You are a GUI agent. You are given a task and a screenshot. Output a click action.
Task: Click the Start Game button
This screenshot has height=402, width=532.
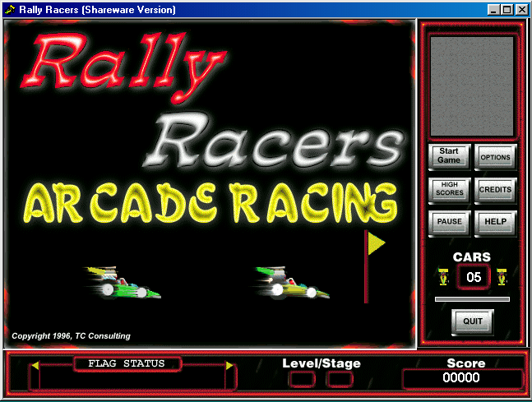pos(449,156)
